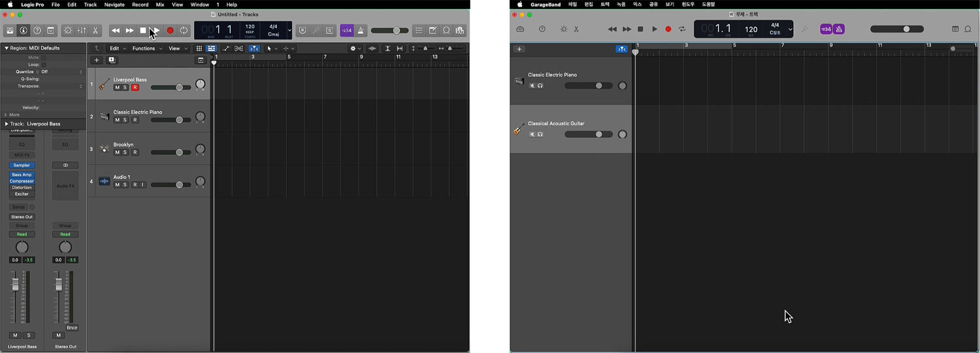Open the Navigate menu in Logic Pro
The image size is (980, 353).
114,5
